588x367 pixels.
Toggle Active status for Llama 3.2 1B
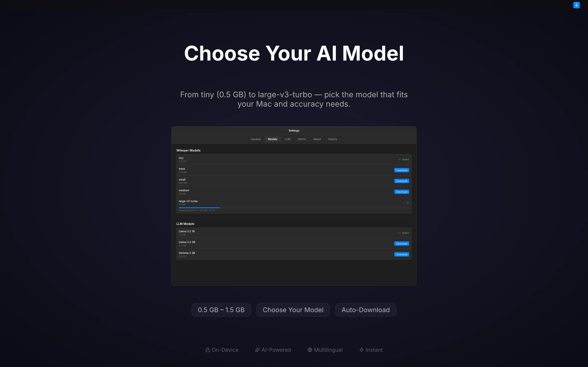click(x=399, y=232)
